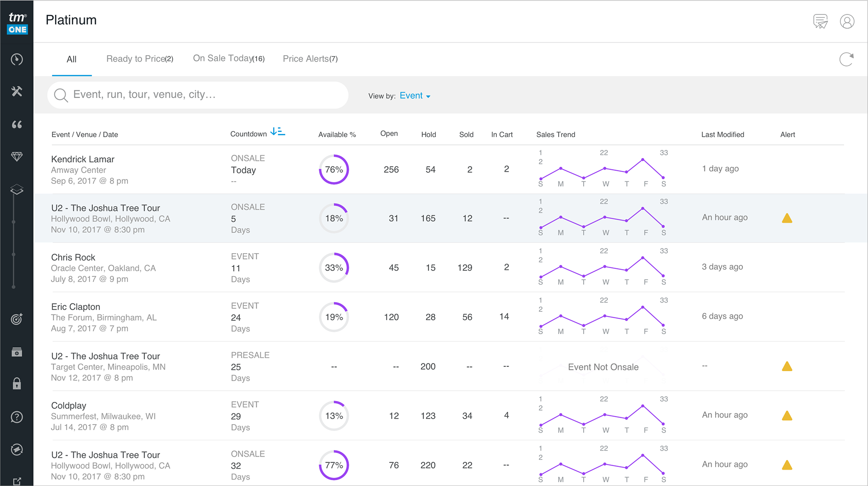868x486 pixels.
Task: Click the alert triangle for Coldplay row
Action: click(x=787, y=415)
